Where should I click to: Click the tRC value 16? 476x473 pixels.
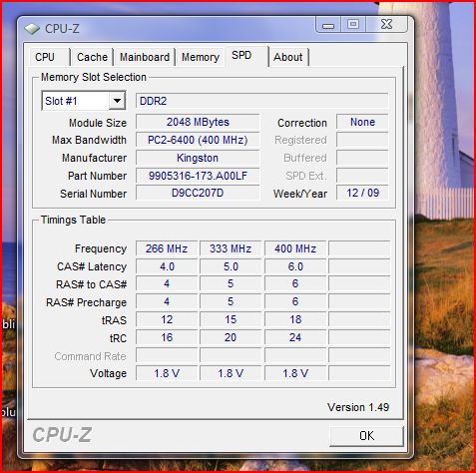167,337
